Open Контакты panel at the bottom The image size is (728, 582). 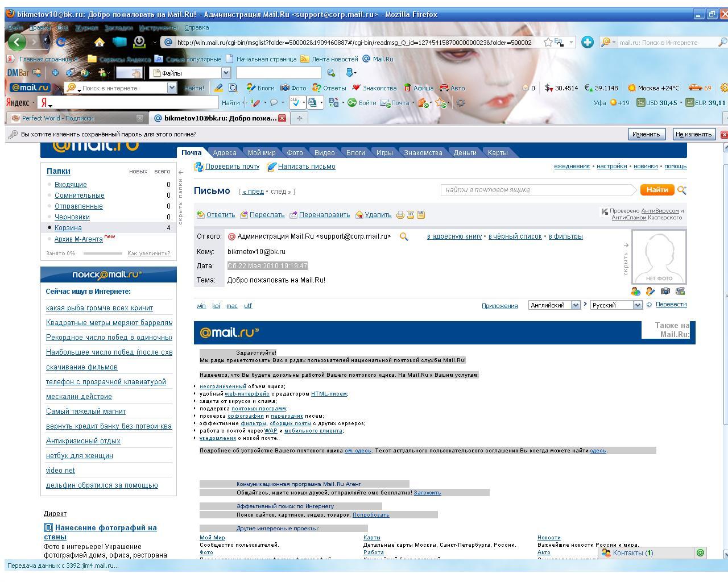pos(647,552)
